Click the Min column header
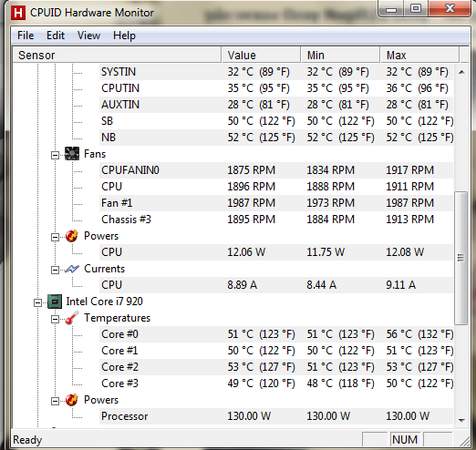Image resolution: width=476 pixels, height=450 pixels. (340, 55)
